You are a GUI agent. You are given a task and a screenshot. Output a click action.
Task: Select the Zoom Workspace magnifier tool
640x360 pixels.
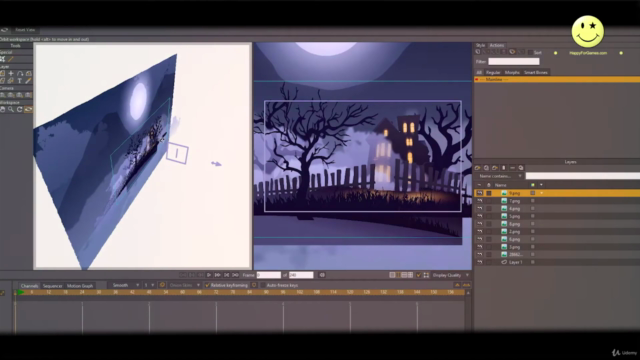point(11,109)
